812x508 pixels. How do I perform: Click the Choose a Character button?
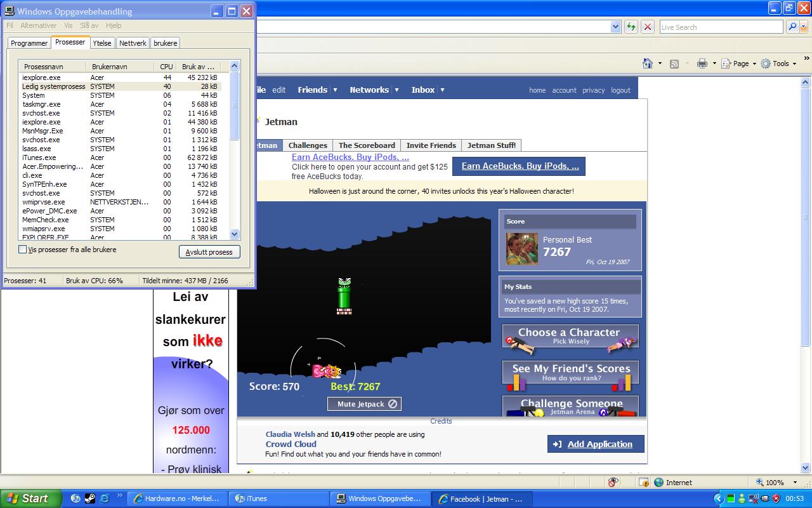pos(570,337)
